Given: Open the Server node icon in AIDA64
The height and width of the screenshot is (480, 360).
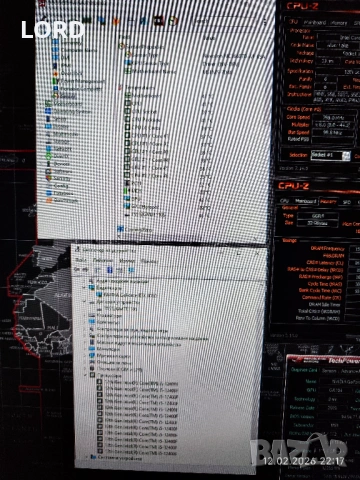Looking at the screenshot, I should (48, 119).
